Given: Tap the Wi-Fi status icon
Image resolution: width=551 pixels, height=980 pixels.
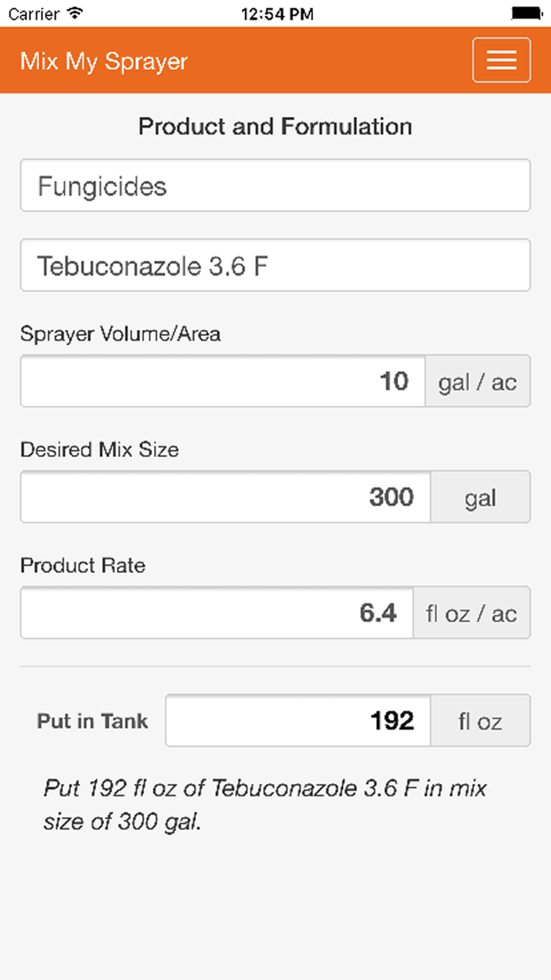Looking at the screenshot, I should coord(74,13).
